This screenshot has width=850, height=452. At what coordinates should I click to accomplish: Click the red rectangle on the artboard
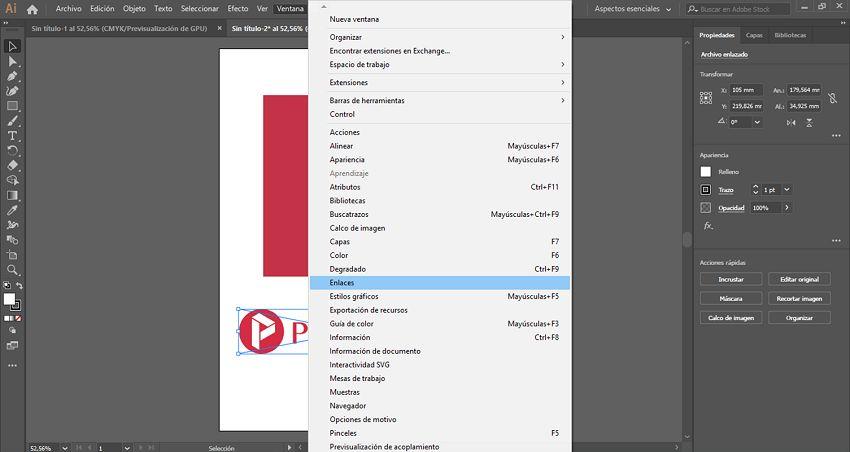coord(285,186)
